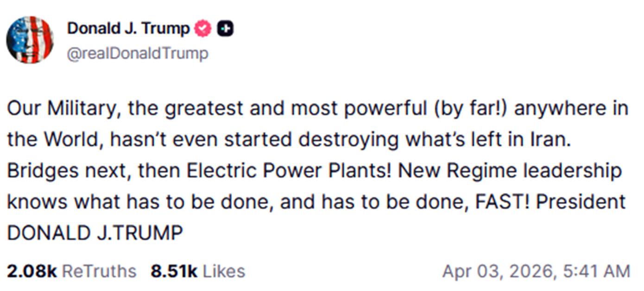The width and height of the screenshot is (644, 291).
Task: Open the Donald J. Trump display name
Action: pos(128,29)
